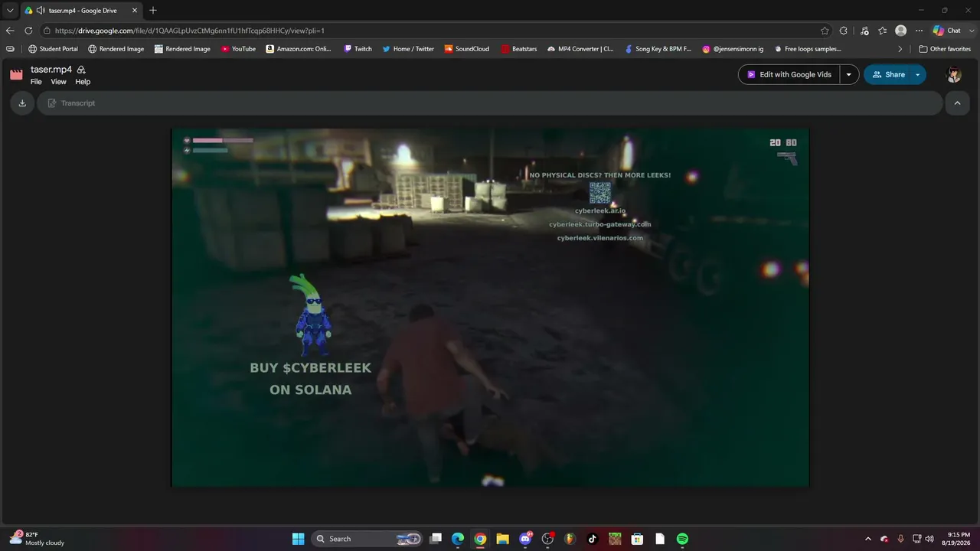Open Microsoft Edge from the taskbar

pos(458,539)
